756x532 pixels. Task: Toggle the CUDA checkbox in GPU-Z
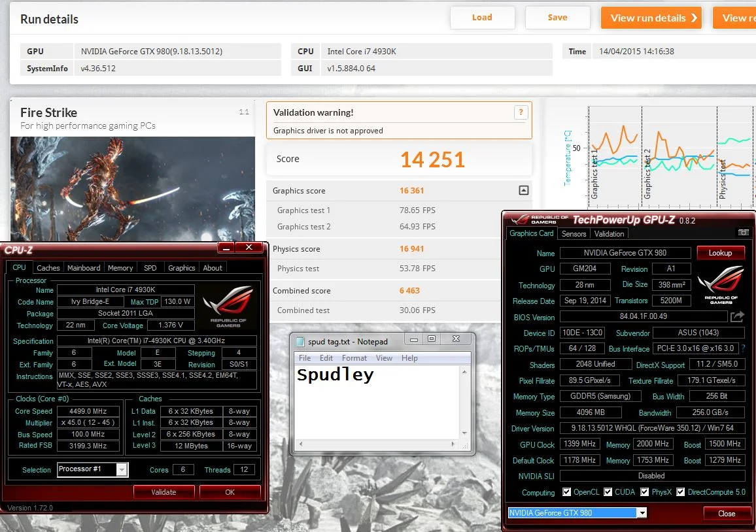coord(608,492)
